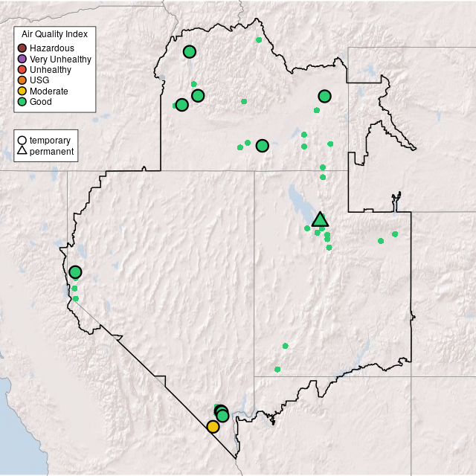Select the Very Unhealthy purple legend swatch
476x476 pixels.
point(22,59)
